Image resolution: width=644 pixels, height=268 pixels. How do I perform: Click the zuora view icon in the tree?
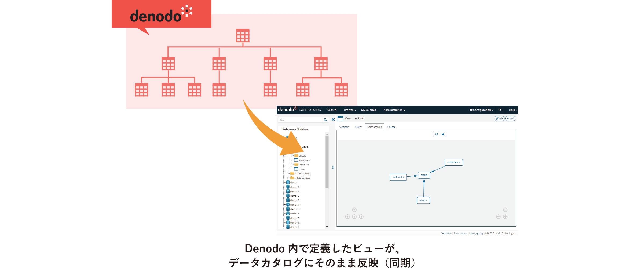click(296, 169)
